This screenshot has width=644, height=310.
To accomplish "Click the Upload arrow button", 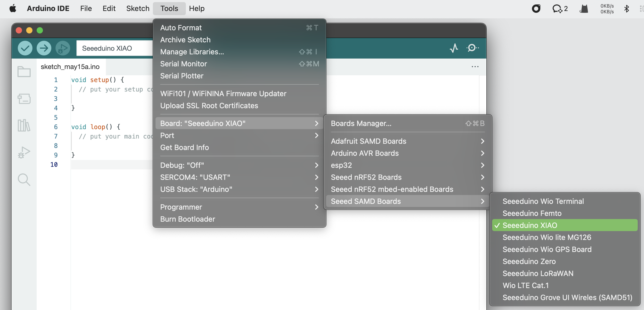I will click(x=44, y=48).
